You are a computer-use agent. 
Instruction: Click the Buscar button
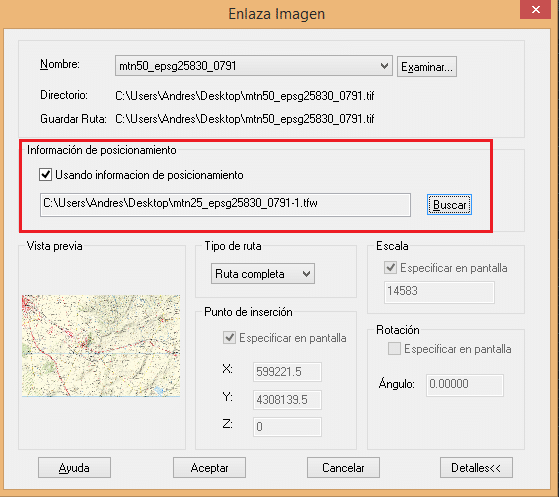click(x=449, y=205)
